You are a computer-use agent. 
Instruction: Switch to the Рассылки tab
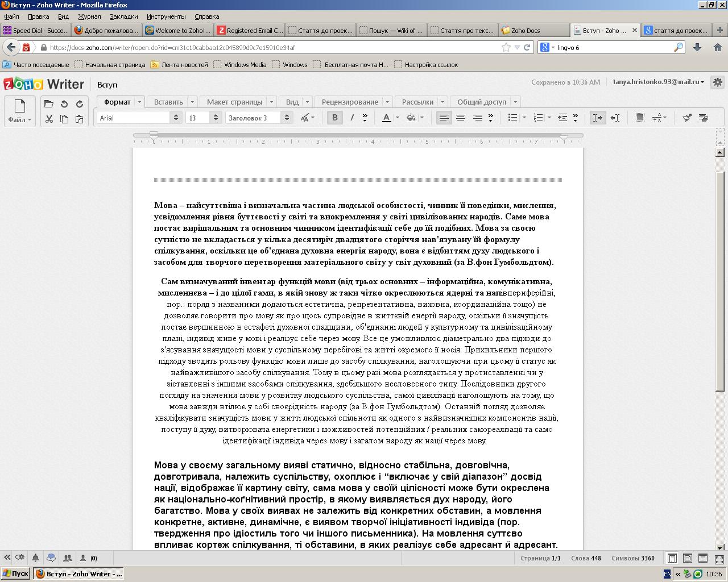(417, 102)
